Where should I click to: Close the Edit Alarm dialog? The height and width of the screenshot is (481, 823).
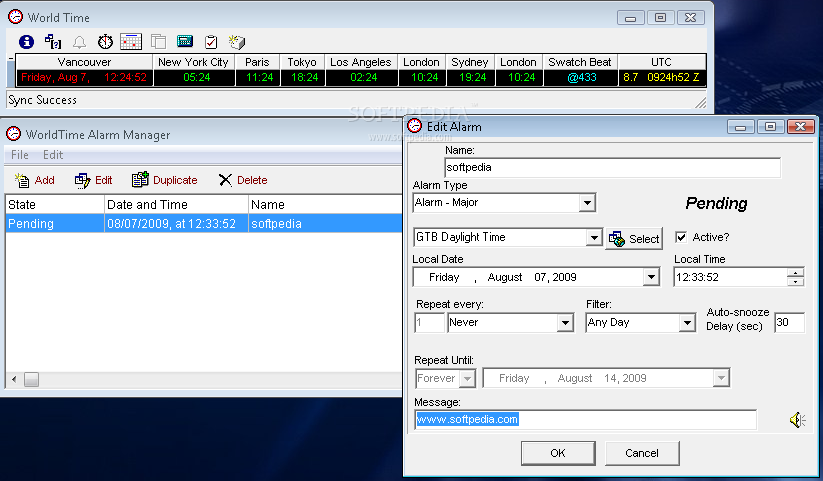tap(800, 127)
